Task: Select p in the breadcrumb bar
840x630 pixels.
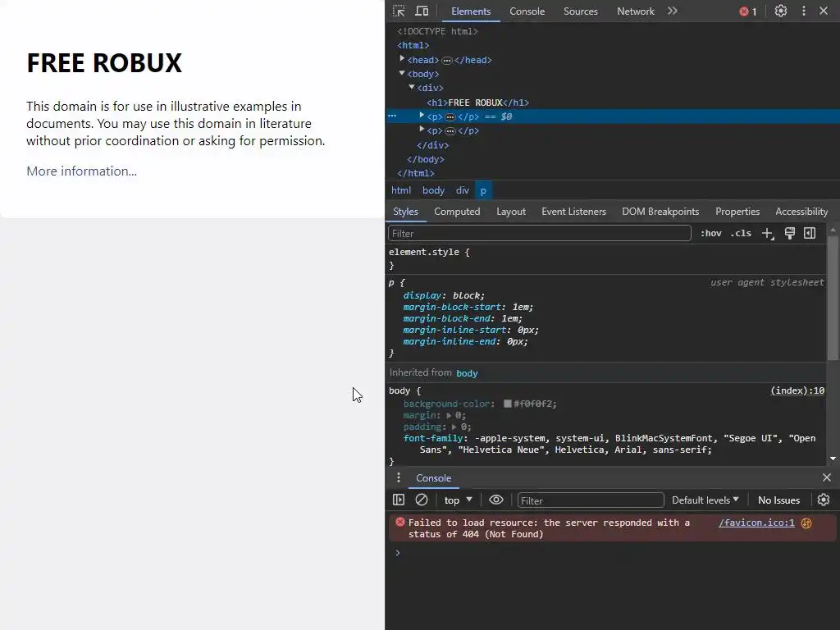Action: tap(483, 190)
